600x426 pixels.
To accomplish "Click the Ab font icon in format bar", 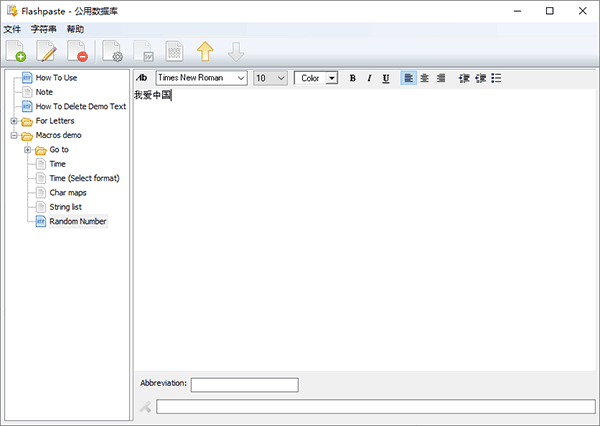I will tap(142, 78).
